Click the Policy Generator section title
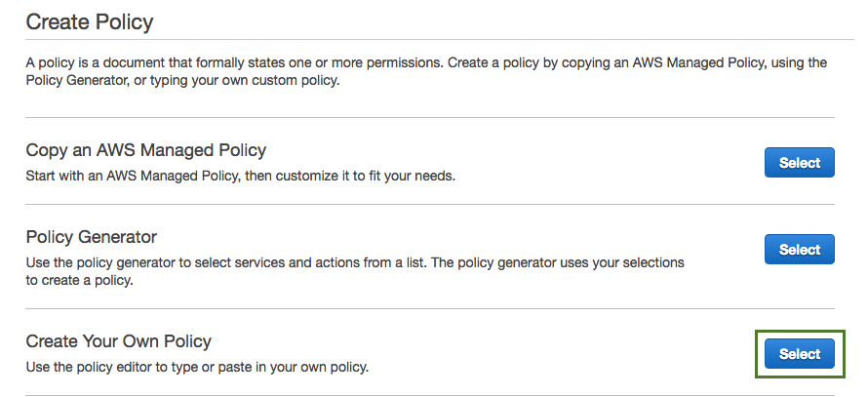This screenshot has width=868, height=397. pos(91,237)
